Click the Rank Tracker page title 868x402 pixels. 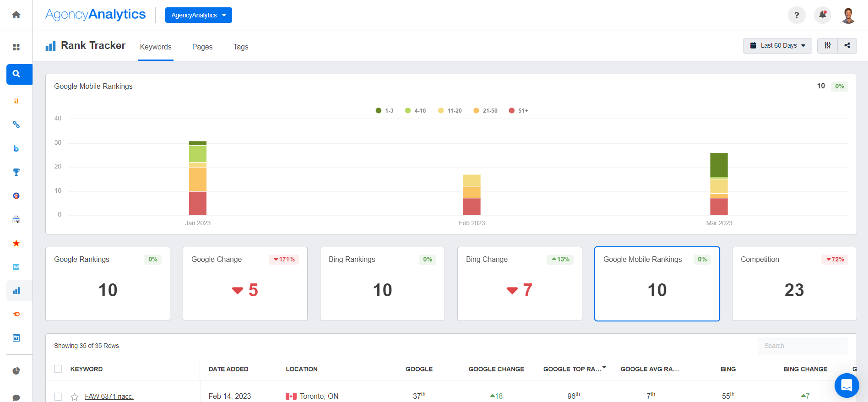(x=93, y=45)
